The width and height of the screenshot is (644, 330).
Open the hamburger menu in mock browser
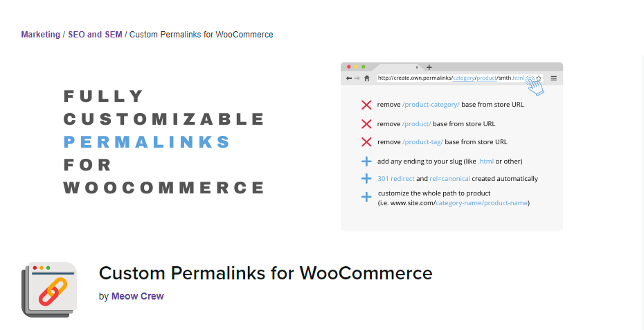click(554, 78)
